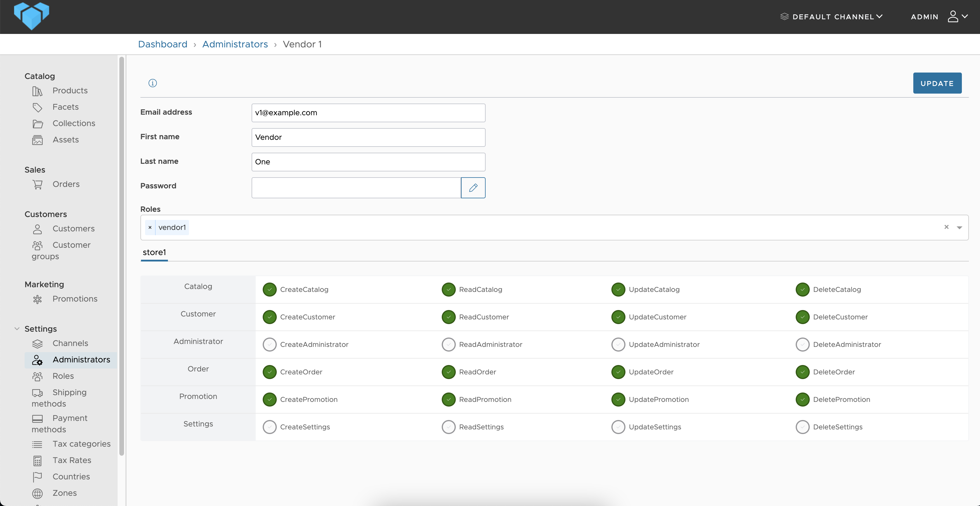Screen dimensions: 980x506
Task: Click the pencil icon beside Password
Action: [473, 187]
